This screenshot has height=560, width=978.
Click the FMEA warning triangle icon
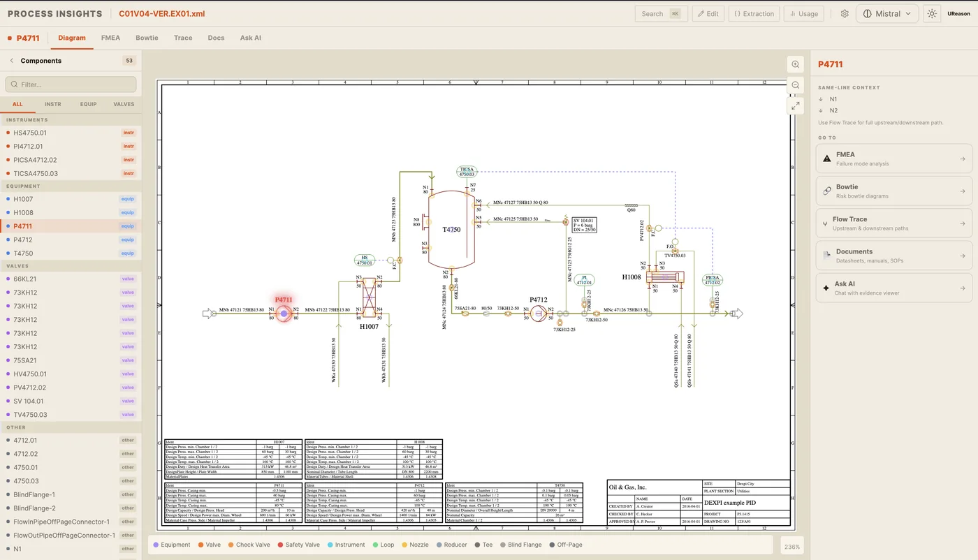[x=827, y=159]
